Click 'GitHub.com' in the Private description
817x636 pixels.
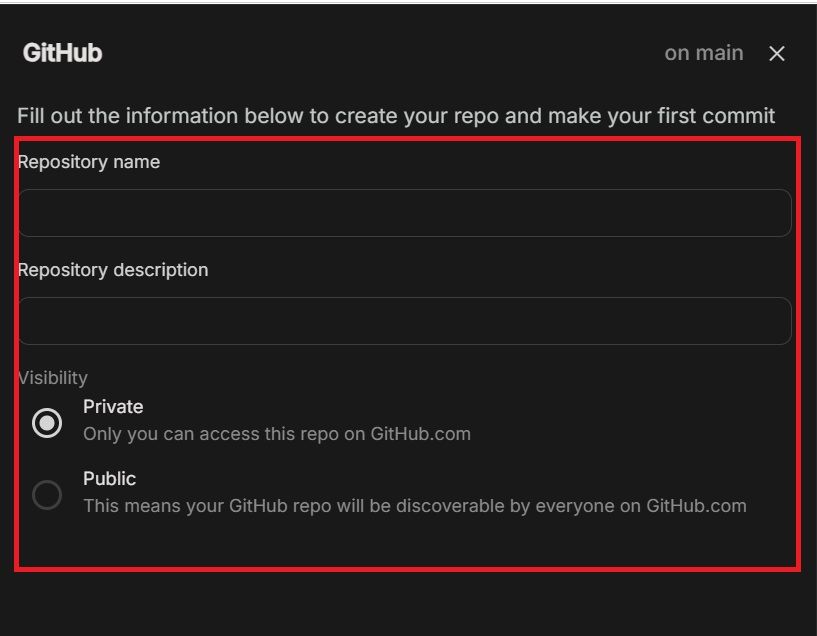420,434
